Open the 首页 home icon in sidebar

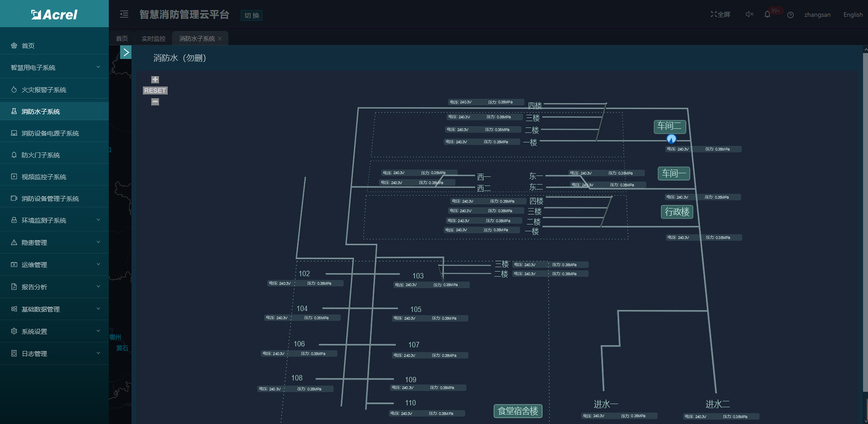click(14, 45)
